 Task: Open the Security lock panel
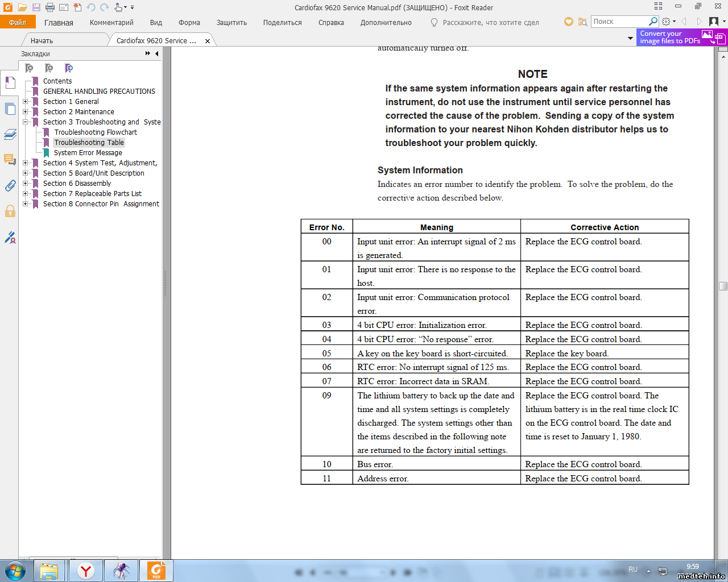(10, 211)
